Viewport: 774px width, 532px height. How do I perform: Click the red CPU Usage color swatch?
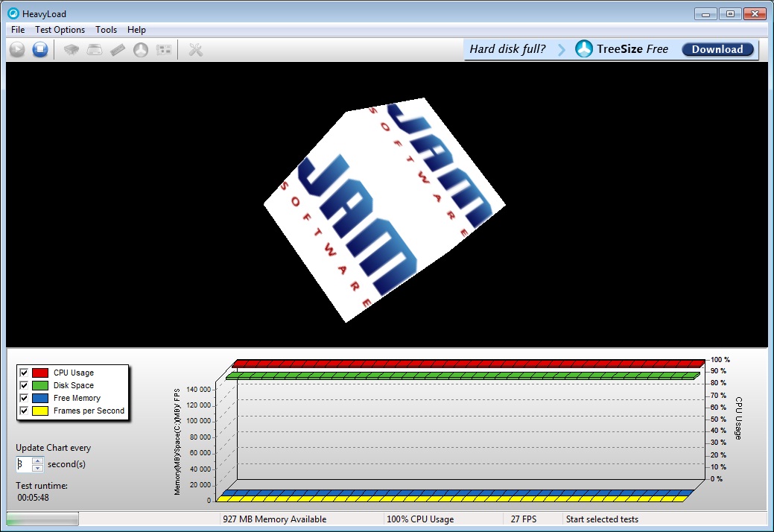point(40,373)
